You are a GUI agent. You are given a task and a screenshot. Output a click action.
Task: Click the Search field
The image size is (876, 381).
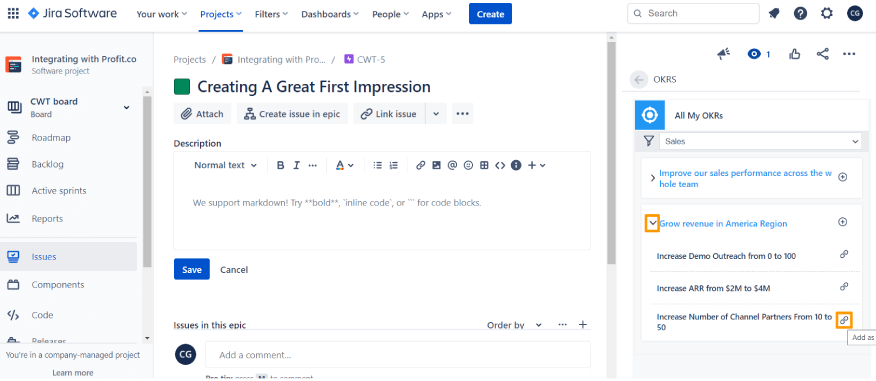click(693, 13)
